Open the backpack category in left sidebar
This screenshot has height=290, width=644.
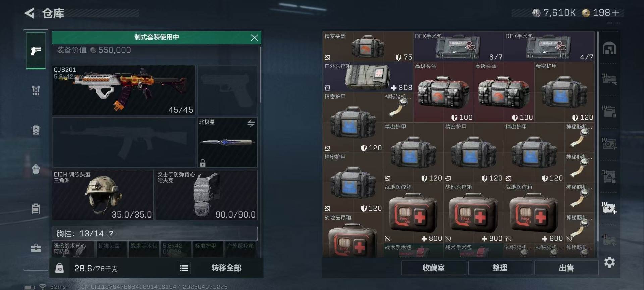pyautogui.click(x=36, y=169)
